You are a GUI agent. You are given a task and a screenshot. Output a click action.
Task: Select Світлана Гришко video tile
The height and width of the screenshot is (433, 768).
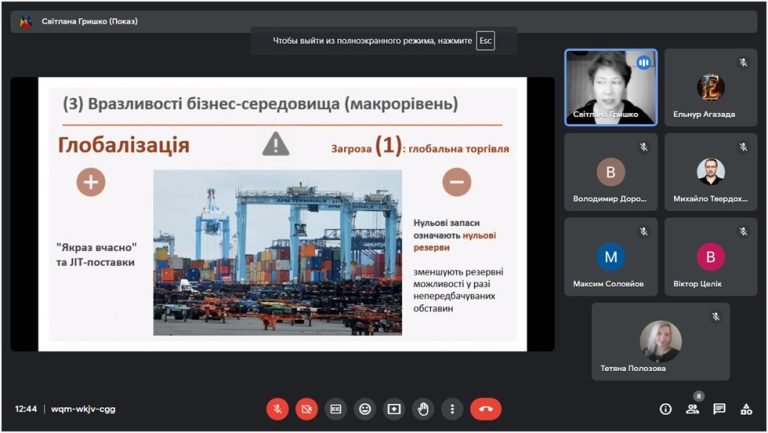pos(611,88)
